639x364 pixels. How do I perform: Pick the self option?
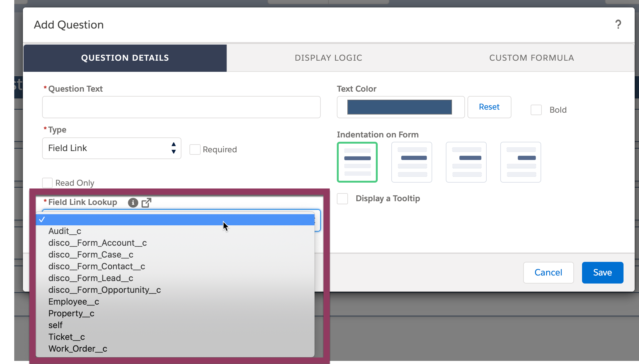point(175,325)
